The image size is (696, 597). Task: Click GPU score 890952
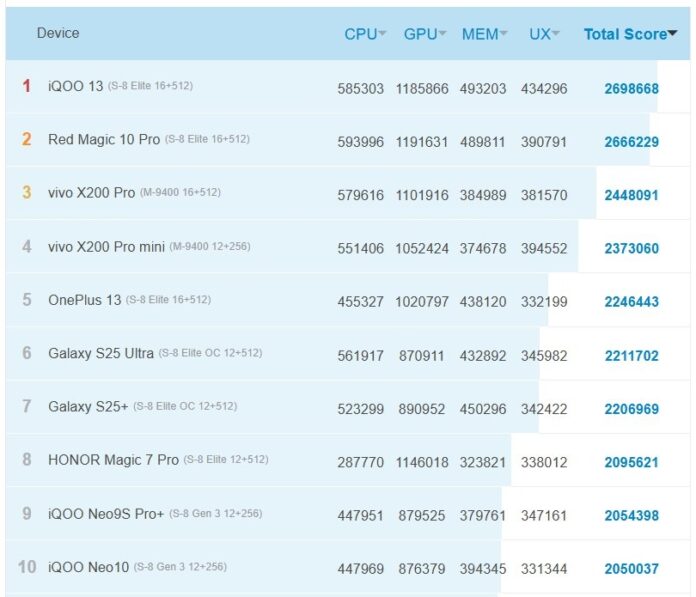422,409
